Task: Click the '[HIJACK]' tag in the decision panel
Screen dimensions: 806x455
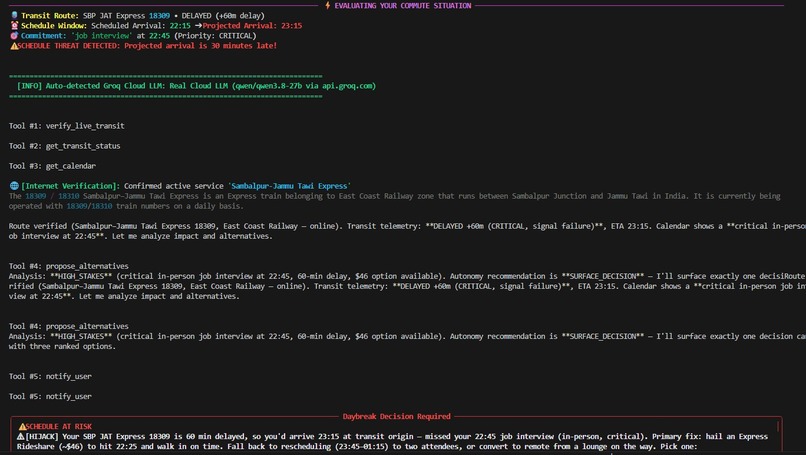Action: tap(42, 436)
